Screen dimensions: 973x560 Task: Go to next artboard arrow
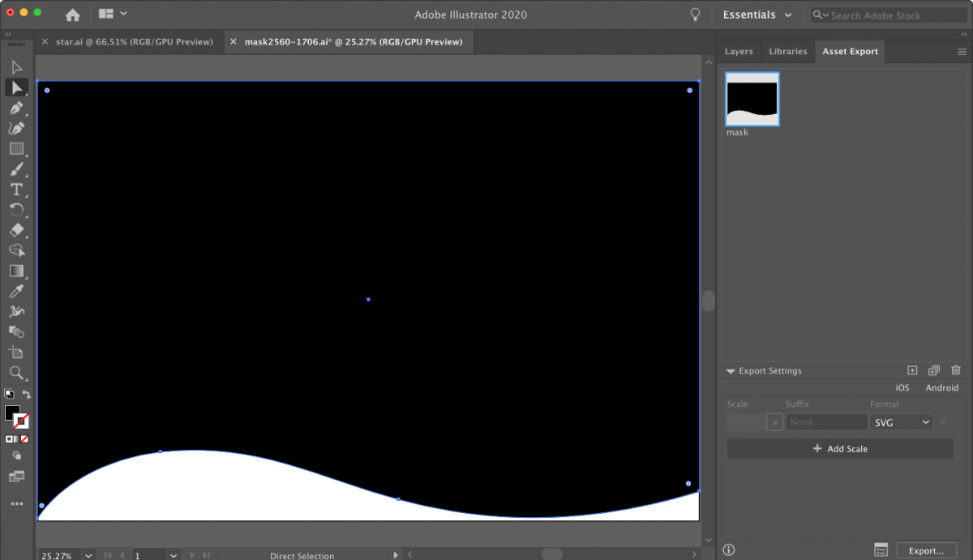193,555
